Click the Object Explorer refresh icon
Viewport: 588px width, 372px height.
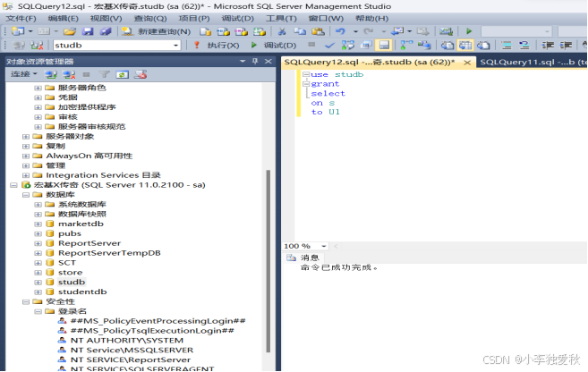(x=122, y=74)
